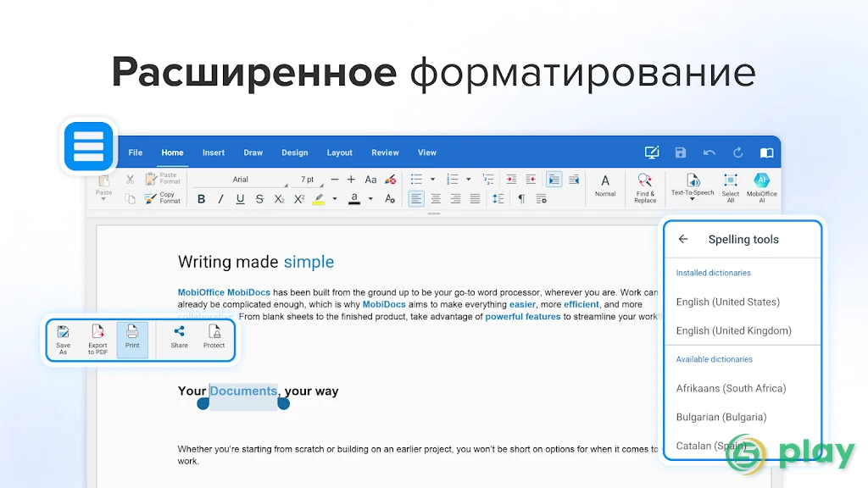Center align the text
The width and height of the screenshot is (868, 488).
(436, 199)
